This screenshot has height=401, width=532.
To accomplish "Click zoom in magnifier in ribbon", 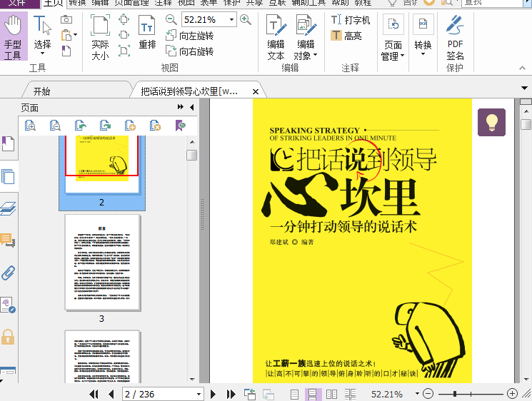I will click(x=246, y=19).
